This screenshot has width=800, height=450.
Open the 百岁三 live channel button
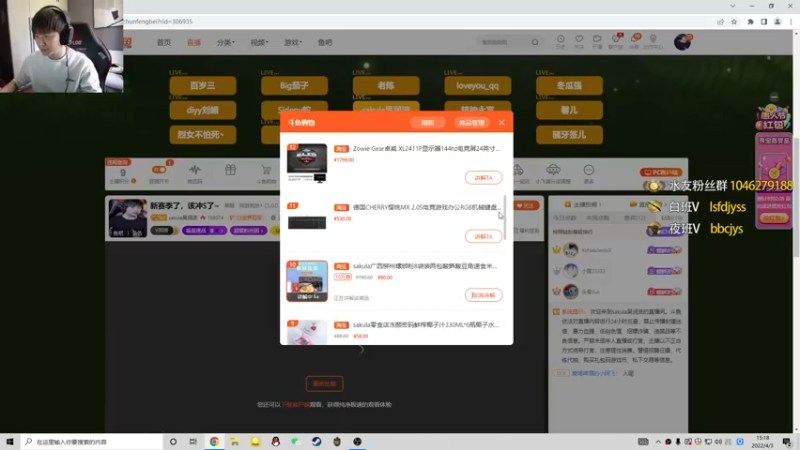point(203,86)
